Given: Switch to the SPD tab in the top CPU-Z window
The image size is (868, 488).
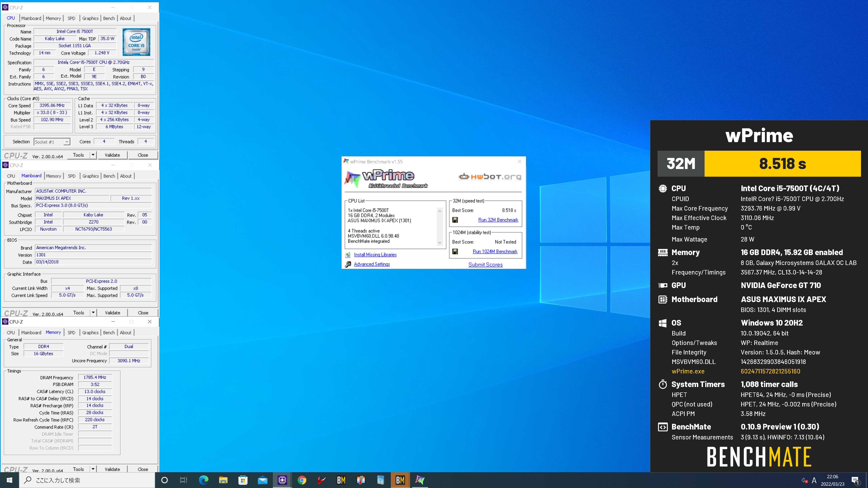Looking at the screenshot, I should [71, 18].
